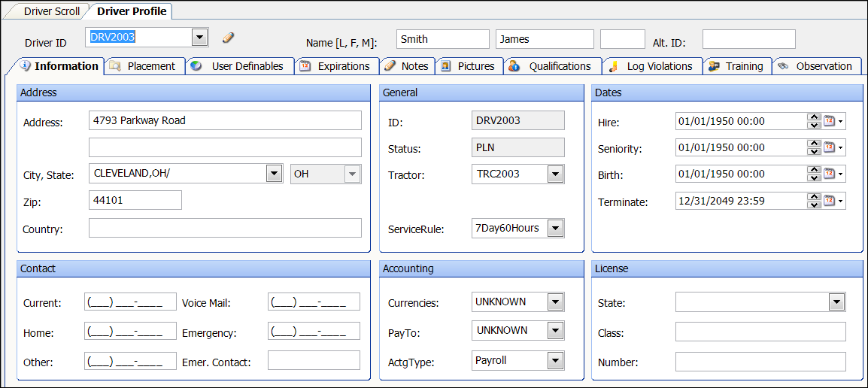Viewport: 868px width, 388px height.
Task: Expand the License State dropdown
Action: 836,302
